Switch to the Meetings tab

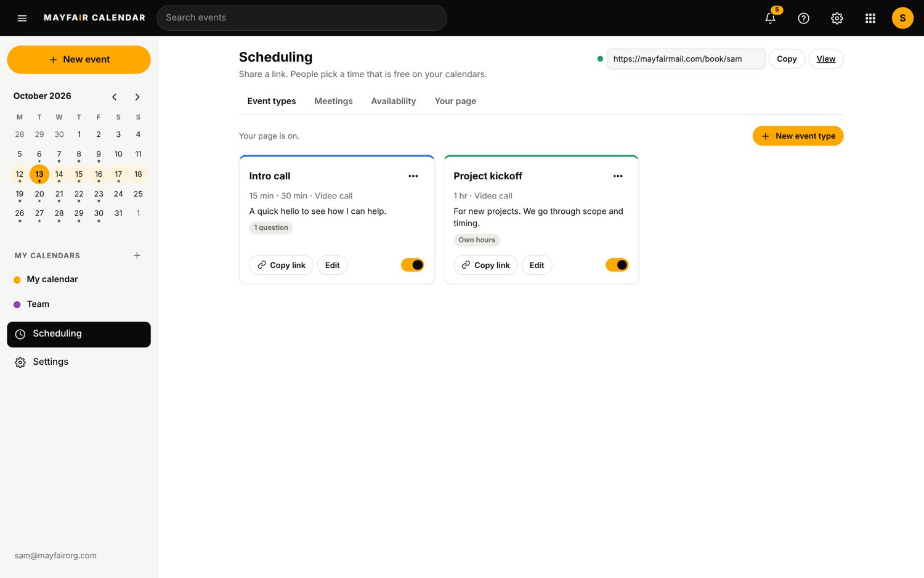coord(333,101)
